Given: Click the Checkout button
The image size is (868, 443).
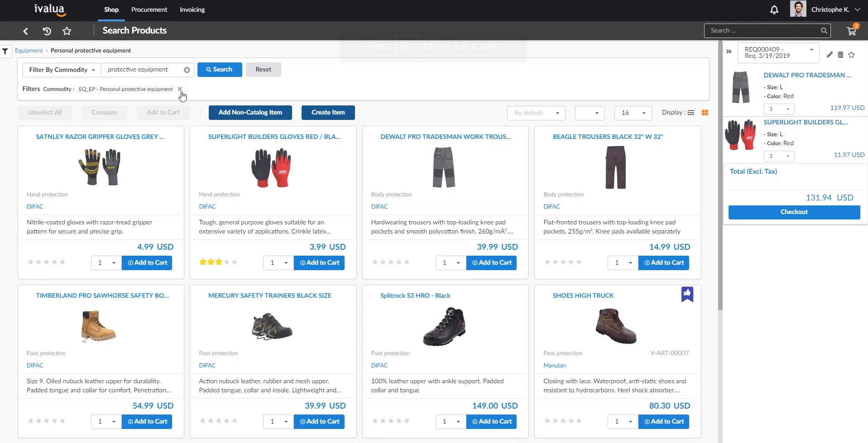Looking at the screenshot, I should click(794, 212).
